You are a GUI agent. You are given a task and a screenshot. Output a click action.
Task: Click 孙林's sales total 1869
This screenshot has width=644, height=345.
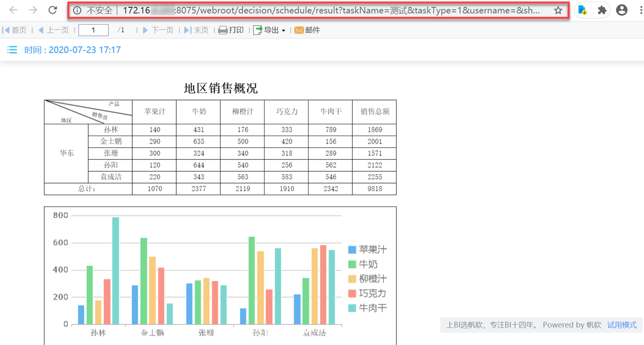(x=375, y=130)
